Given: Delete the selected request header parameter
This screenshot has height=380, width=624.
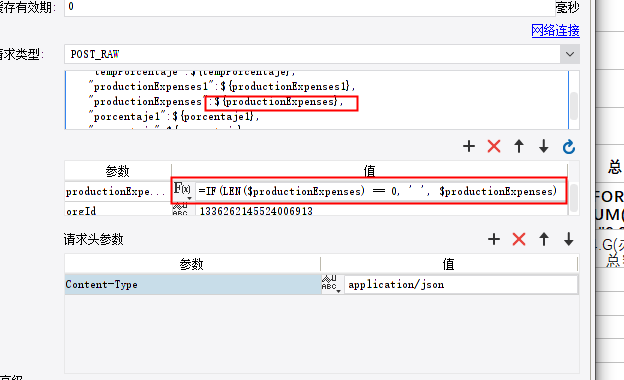Looking at the screenshot, I should pyautogui.click(x=519, y=239).
